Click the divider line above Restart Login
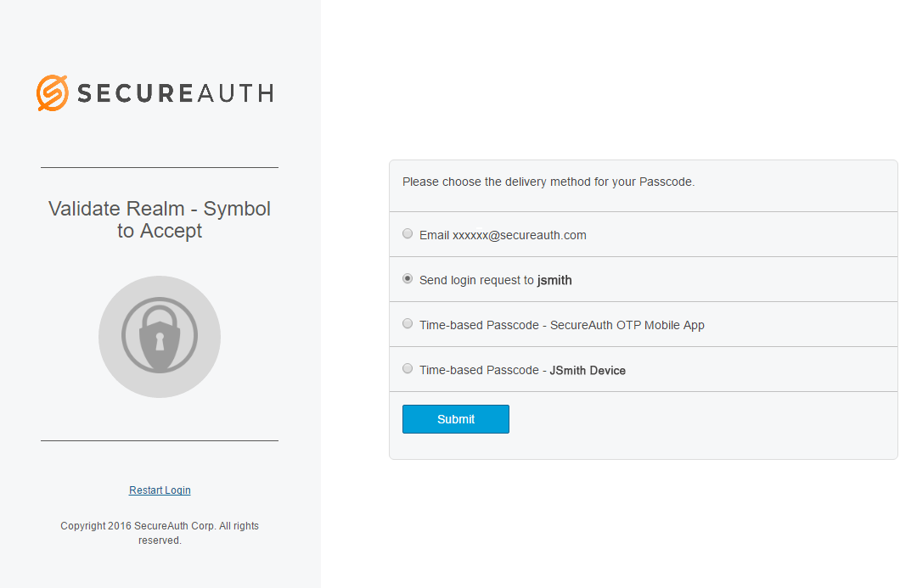The image size is (900, 588). click(x=160, y=441)
